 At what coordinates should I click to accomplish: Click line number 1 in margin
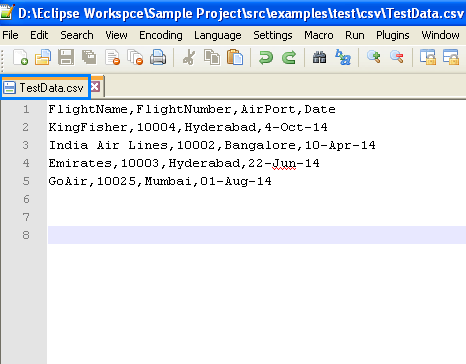(x=26, y=109)
